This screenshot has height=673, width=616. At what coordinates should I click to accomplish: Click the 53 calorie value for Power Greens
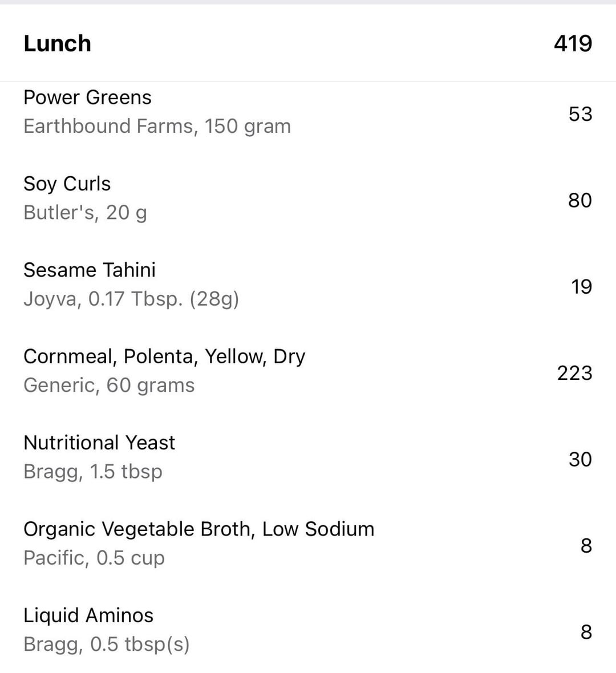(x=580, y=114)
